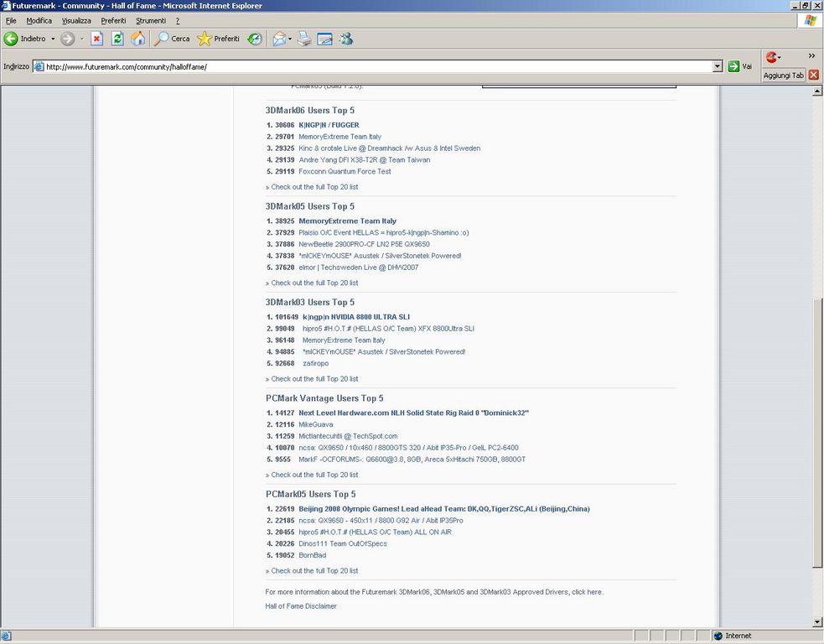Screen dimensions: 824x644
Task: Select the elmor | Techsweden Live entry
Action: coord(359,267)
